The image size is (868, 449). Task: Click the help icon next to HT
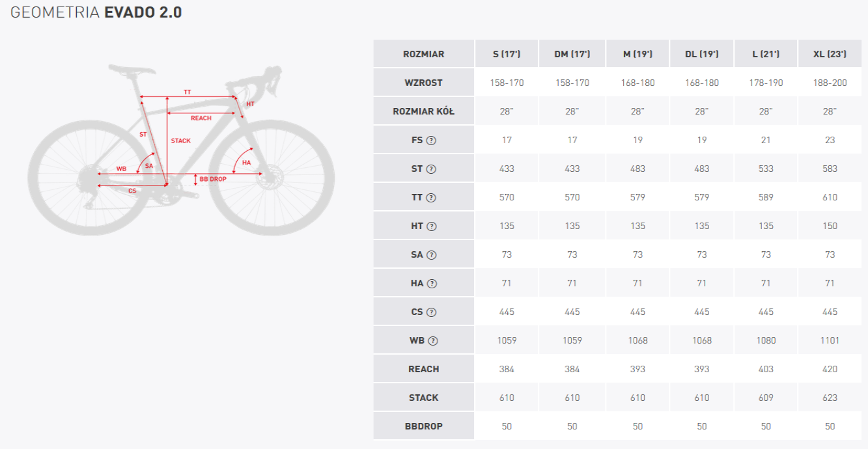click(x=432, y=226)
